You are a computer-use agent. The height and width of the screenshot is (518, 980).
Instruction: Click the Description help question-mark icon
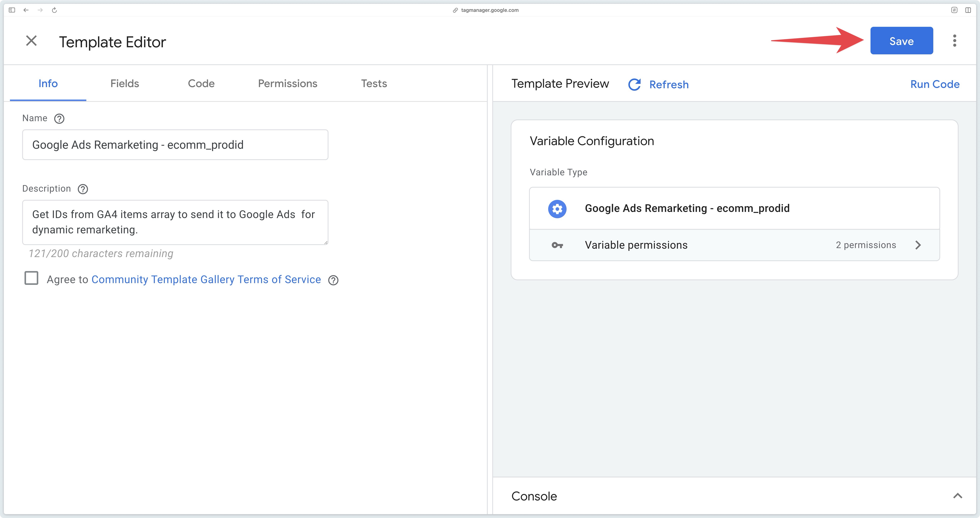(x=82, y=189)
